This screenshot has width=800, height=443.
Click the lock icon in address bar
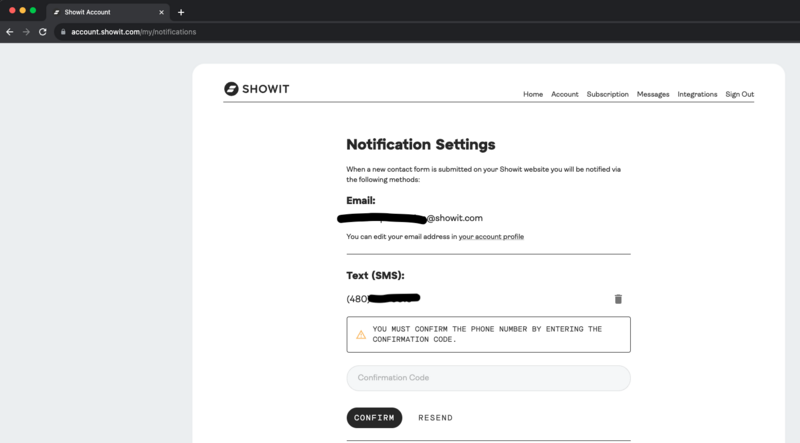pos(62,32)
